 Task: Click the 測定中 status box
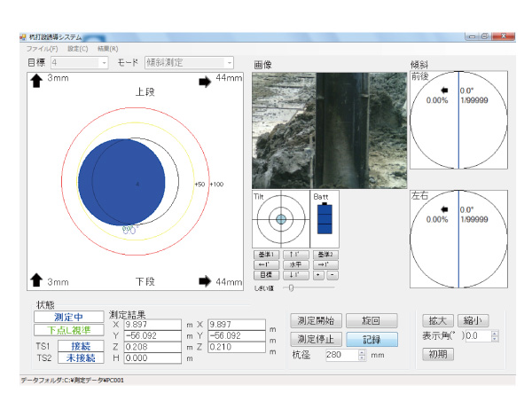click(69, 317)
